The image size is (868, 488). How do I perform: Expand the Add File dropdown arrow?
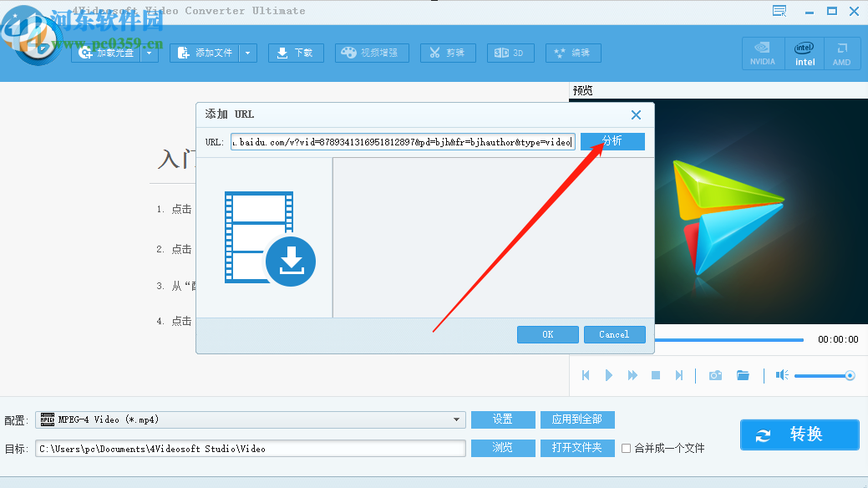tap(248, 53)
